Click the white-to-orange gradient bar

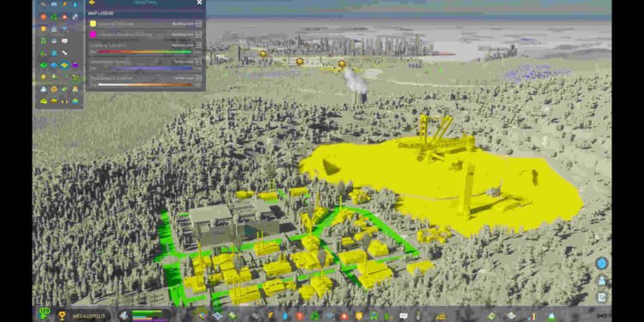(x=145, y=85)
